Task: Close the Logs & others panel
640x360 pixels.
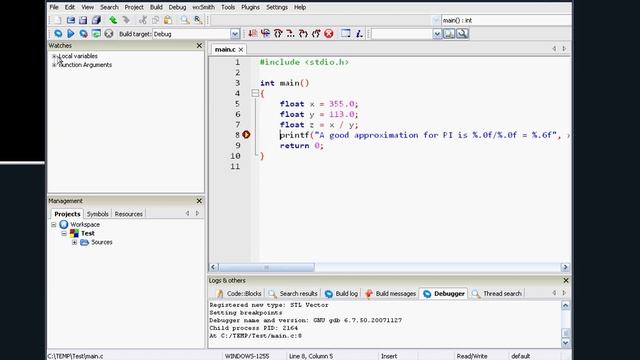Action: point(566,280)
